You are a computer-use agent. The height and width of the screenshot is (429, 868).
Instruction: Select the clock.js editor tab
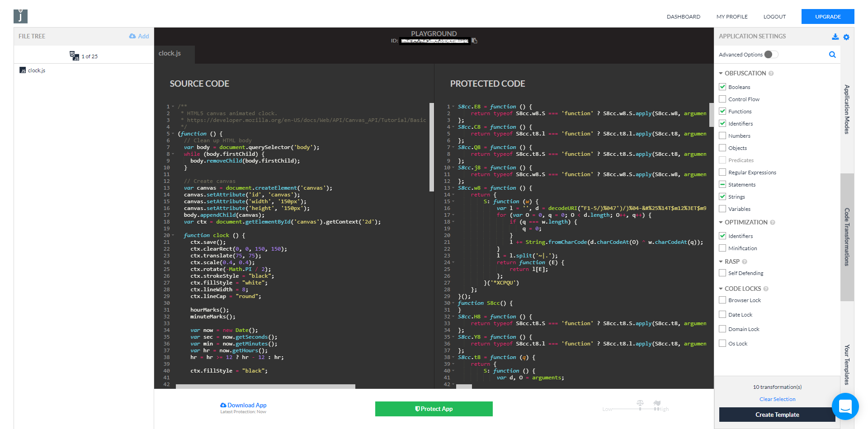tap(175, 54)
